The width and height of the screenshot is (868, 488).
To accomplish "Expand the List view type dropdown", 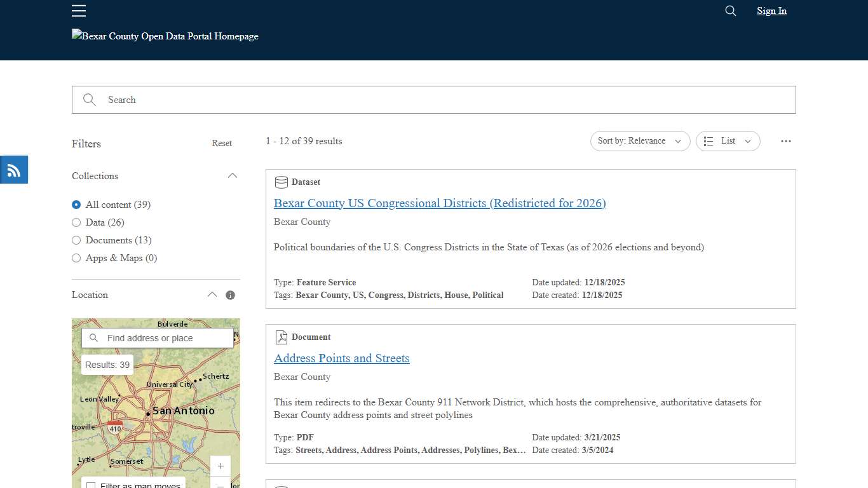I will coord(748,141).
